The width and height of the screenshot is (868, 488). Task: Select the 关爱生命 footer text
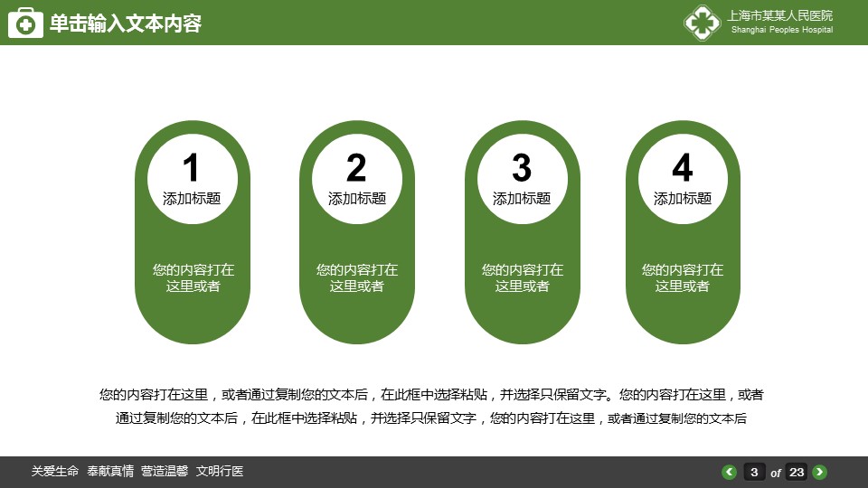[x=55, y=472]
